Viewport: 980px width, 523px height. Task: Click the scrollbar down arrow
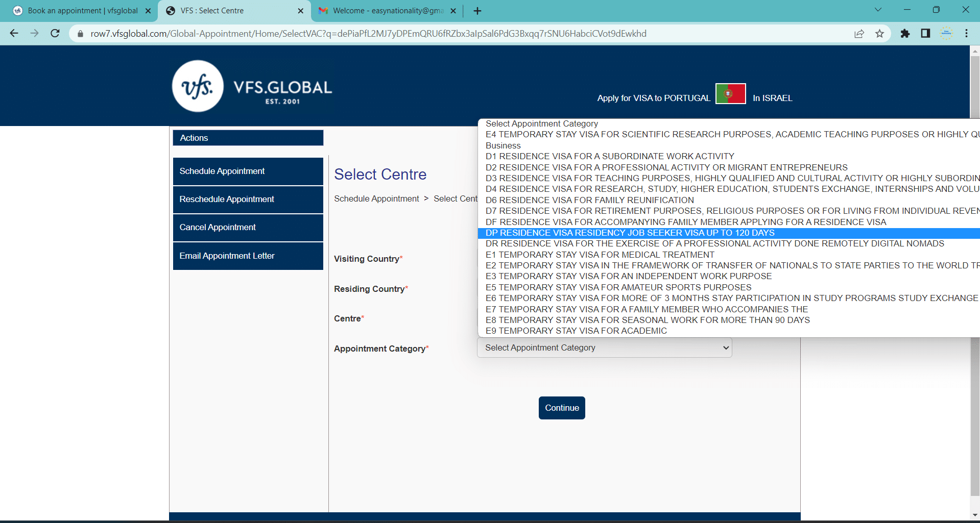(975, 515)
